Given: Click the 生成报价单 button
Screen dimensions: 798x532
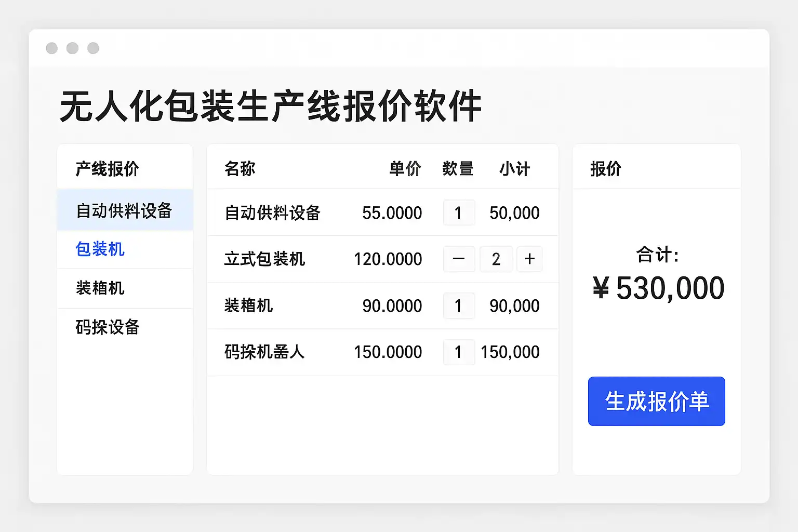Looking at the screenshot, I should [656, 401].
